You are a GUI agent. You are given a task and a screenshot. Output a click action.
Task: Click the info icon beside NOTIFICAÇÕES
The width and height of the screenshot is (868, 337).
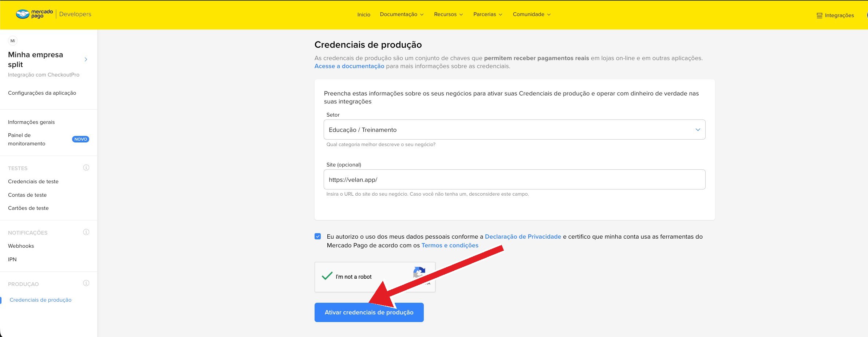click(x=86, y=232)
